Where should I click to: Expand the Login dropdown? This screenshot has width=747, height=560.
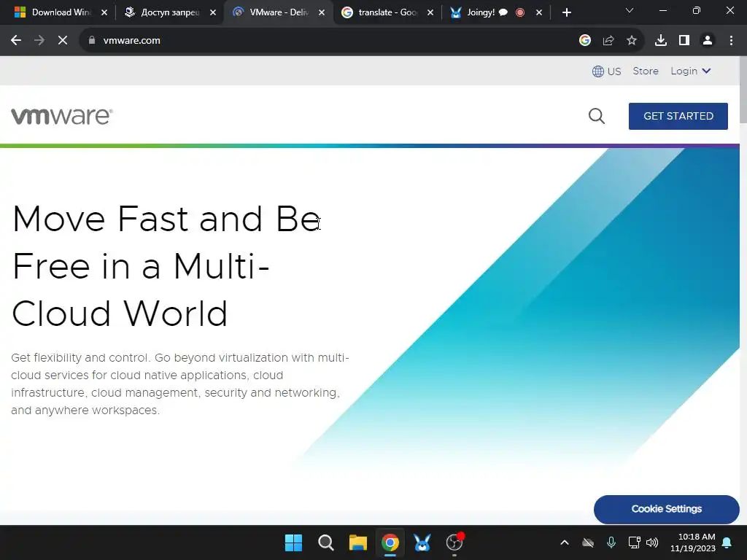coord(691,71)
